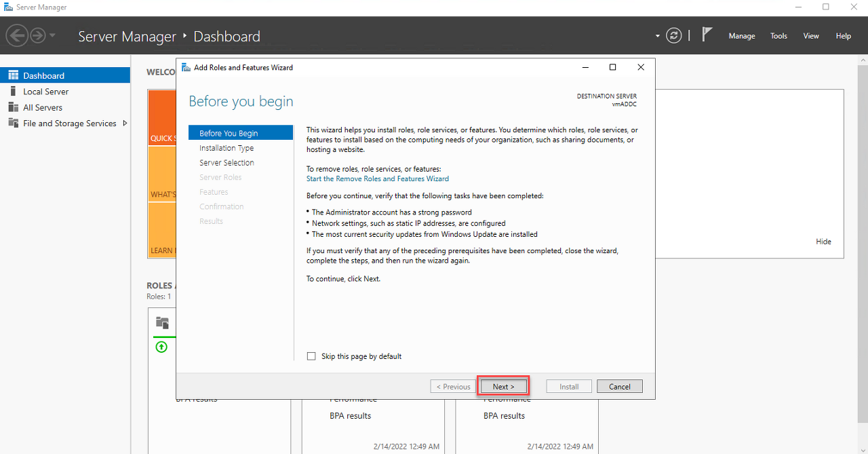This screenshot has height=454, width=868.
Task: Open the dropdown arrow left of Refresh
Action: (x=657, y=36)
